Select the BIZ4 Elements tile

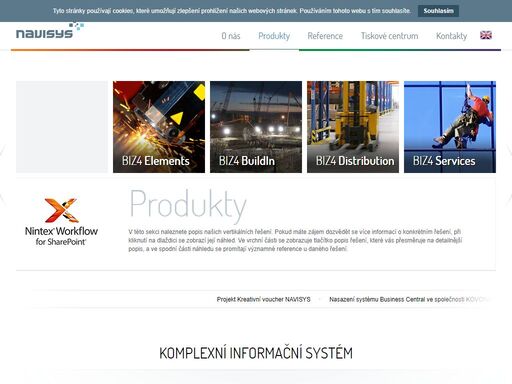159,127
